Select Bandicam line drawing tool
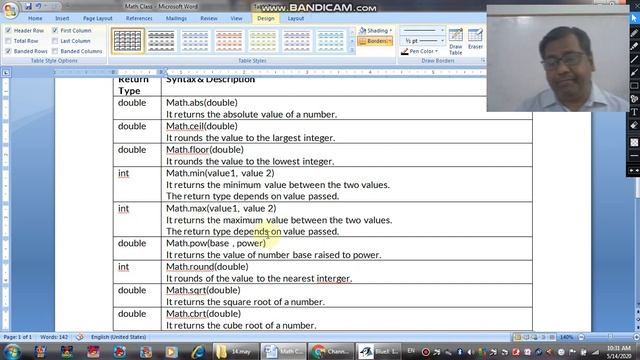Viewport: 640px width, 360px height. [634, 59]
